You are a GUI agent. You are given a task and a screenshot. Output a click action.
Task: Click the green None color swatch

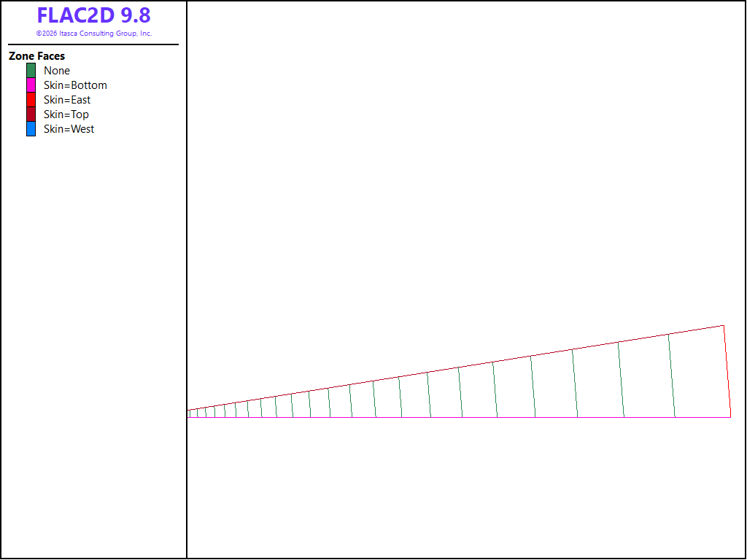pyautogui.click(x=31, y=71)
